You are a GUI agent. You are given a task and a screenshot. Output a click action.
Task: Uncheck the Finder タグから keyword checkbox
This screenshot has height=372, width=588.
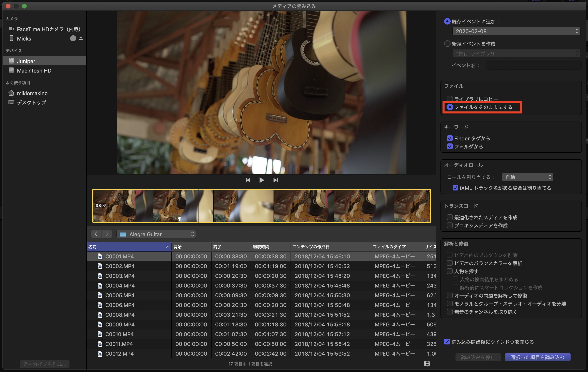pyautogui.click(x=450, y=138)
